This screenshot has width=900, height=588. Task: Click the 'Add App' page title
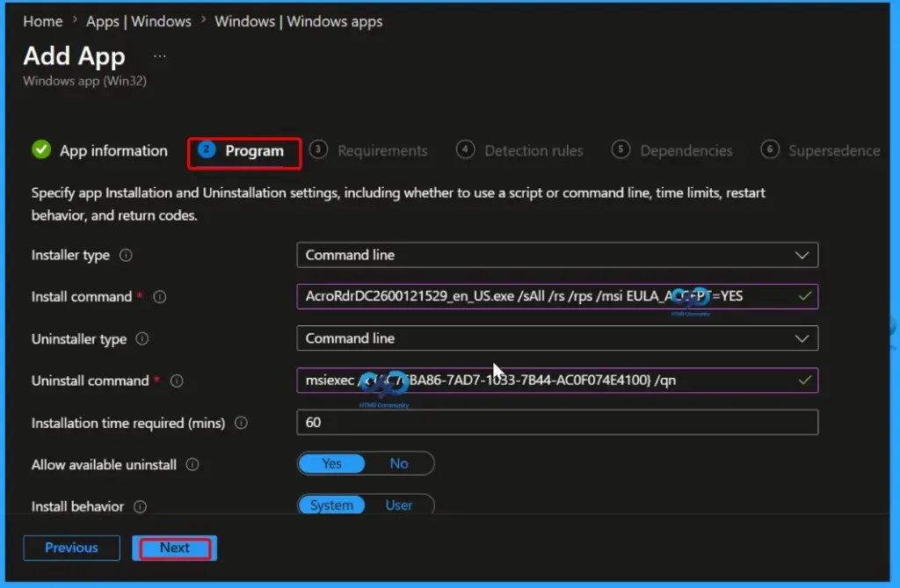coord(74,56)
